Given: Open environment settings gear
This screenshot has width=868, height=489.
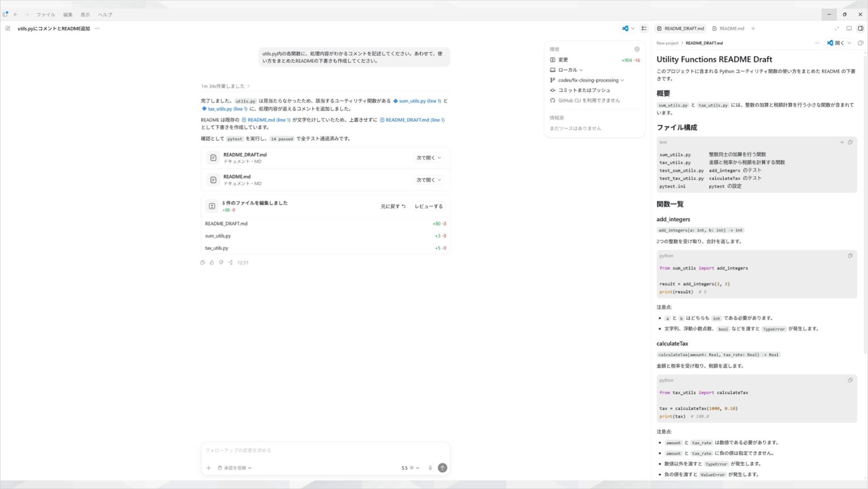Looking at the screenshot, I should pos(637,49).
